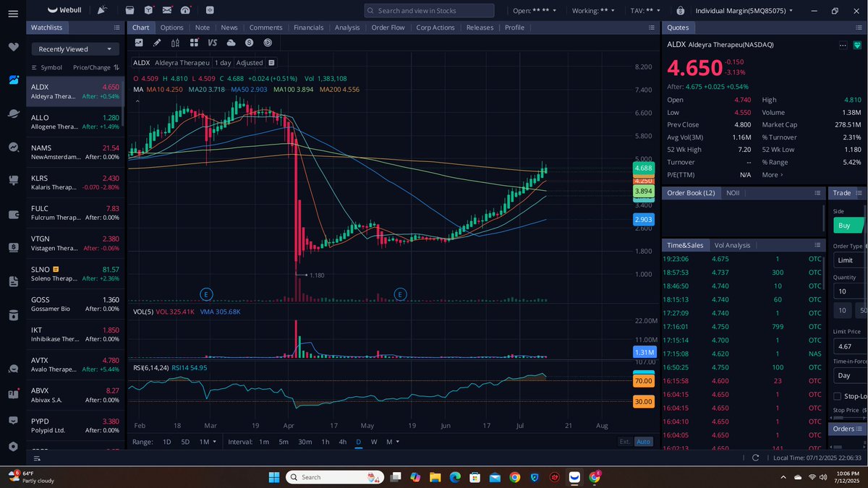The width and height of the screenshot is (868, 488).
Task: Toggle the Price/Change sort arrows
Action: (x=116, y=67)
